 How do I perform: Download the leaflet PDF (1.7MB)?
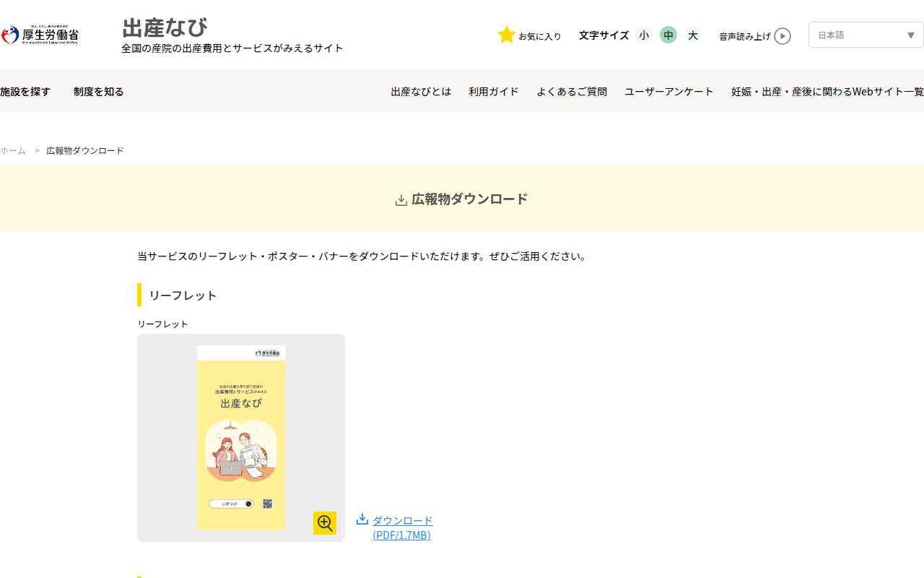(x=402, y=527)
